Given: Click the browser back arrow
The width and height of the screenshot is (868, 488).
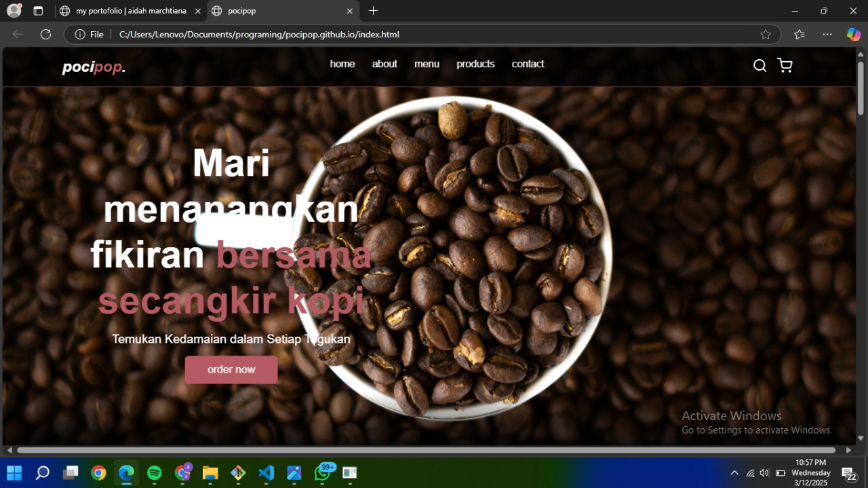Looking at the screenshot, I should [x=17, y=34].
